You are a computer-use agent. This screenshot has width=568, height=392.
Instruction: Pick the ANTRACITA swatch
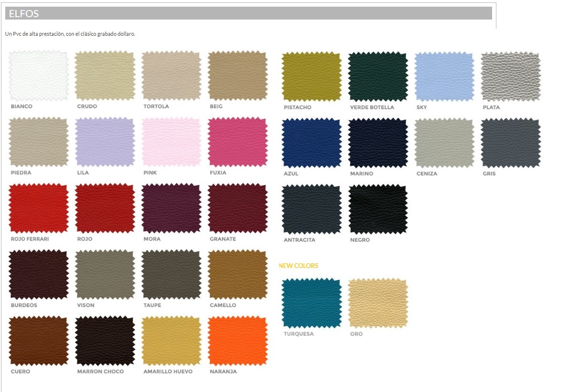pos(312,209)
